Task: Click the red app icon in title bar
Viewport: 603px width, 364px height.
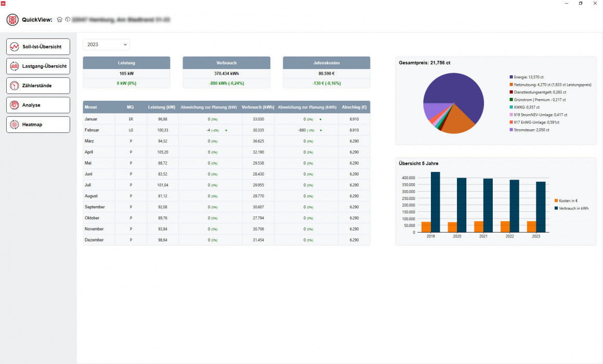Action: [x=3, y=3]
